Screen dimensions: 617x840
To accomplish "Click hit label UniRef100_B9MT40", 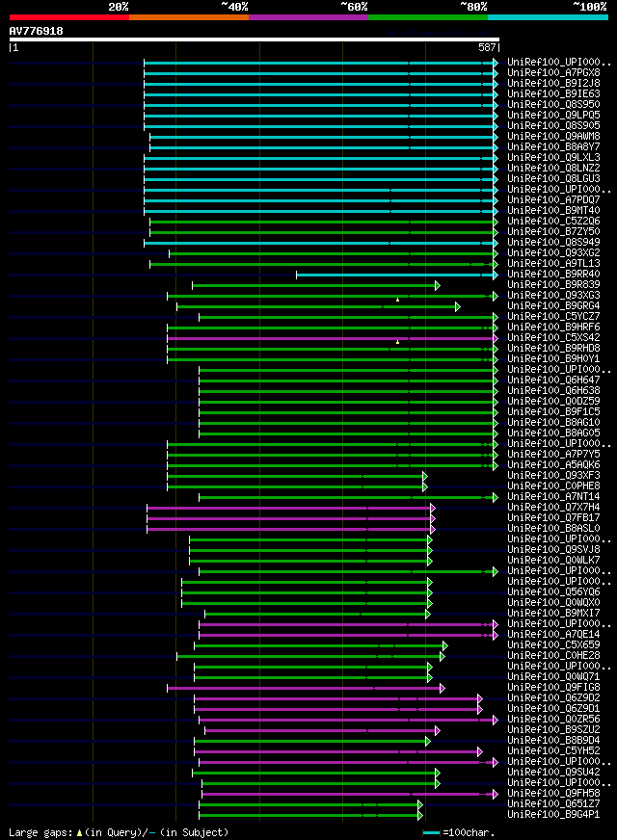I will pyautogui.click(x=553, y=210).
